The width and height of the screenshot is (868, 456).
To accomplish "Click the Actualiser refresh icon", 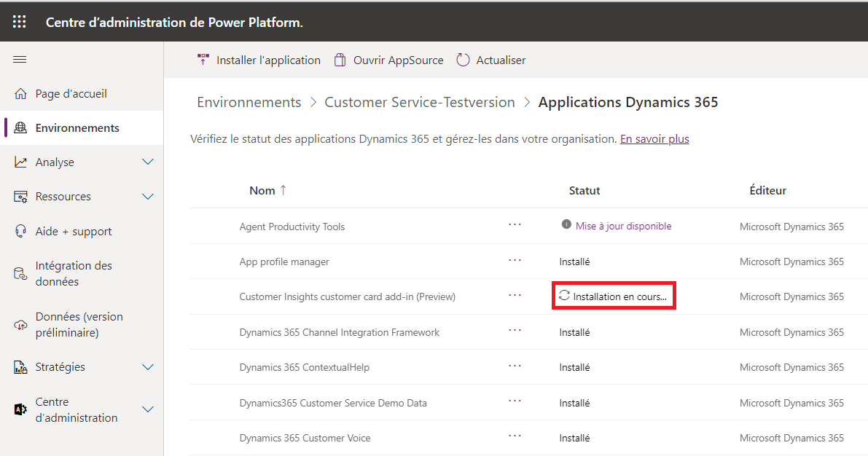I will [463, 60].
